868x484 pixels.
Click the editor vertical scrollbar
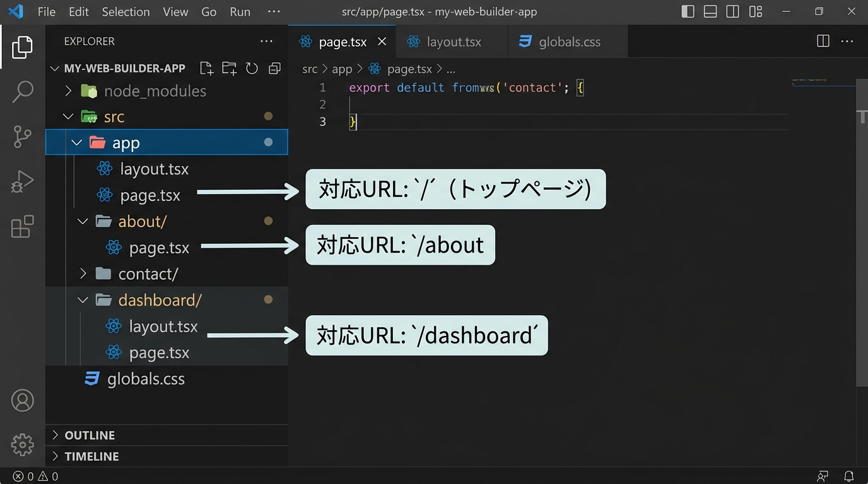point(862,252)
